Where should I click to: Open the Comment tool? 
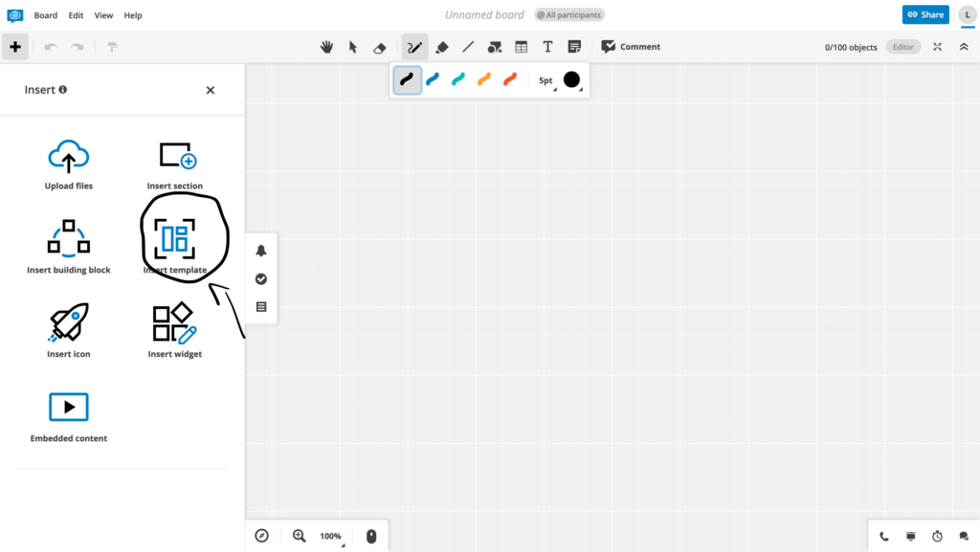pyautogui.click(x=631, y=47)
